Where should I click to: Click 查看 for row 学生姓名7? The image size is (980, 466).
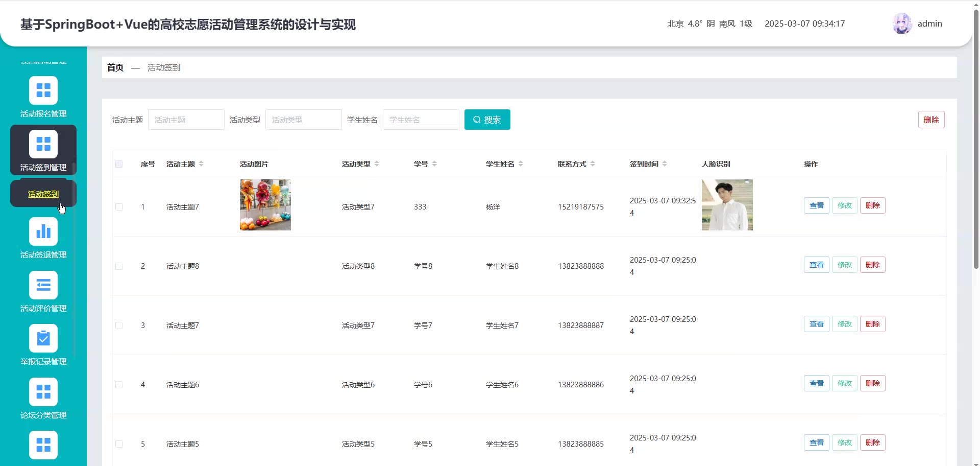coord(816,324)
